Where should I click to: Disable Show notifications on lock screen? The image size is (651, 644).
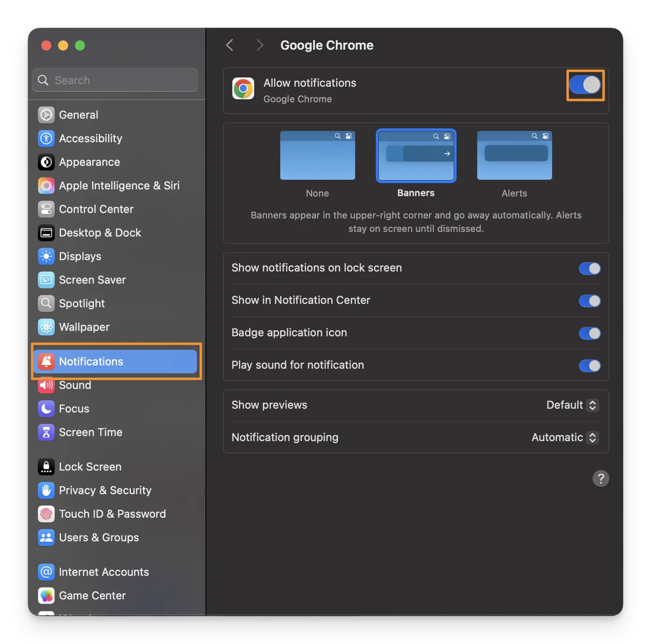pyautogui.click(x=589, y=269)
